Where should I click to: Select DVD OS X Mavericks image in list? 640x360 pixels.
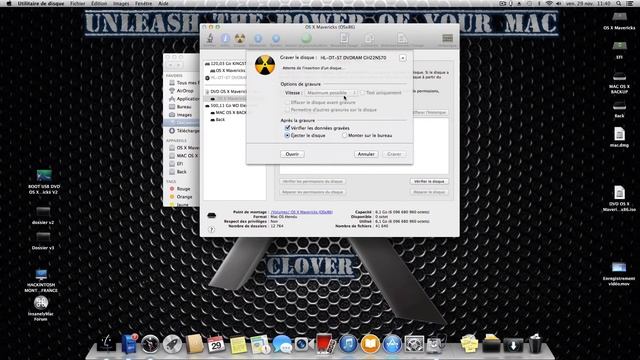point(226,91)
